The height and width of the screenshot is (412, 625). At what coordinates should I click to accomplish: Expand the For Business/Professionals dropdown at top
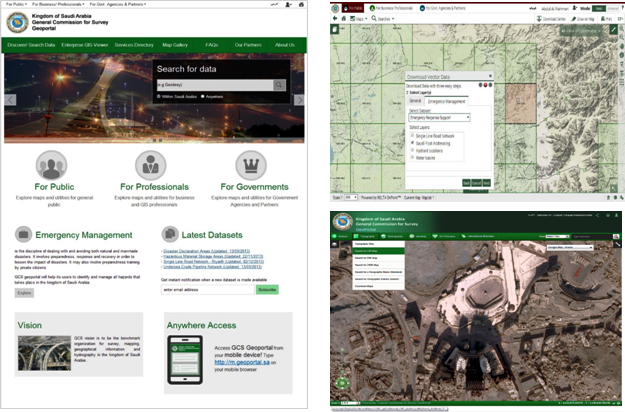click(58, 4)
